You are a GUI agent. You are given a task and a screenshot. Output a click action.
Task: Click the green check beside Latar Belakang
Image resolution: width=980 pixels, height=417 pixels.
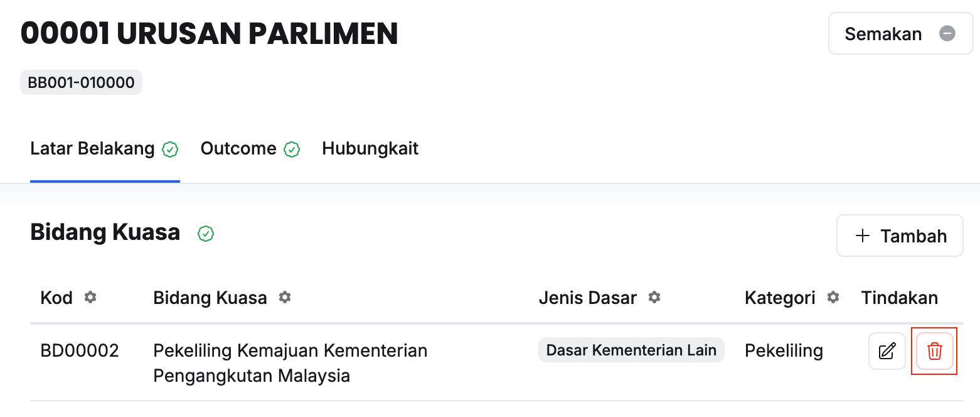(170, 149)
